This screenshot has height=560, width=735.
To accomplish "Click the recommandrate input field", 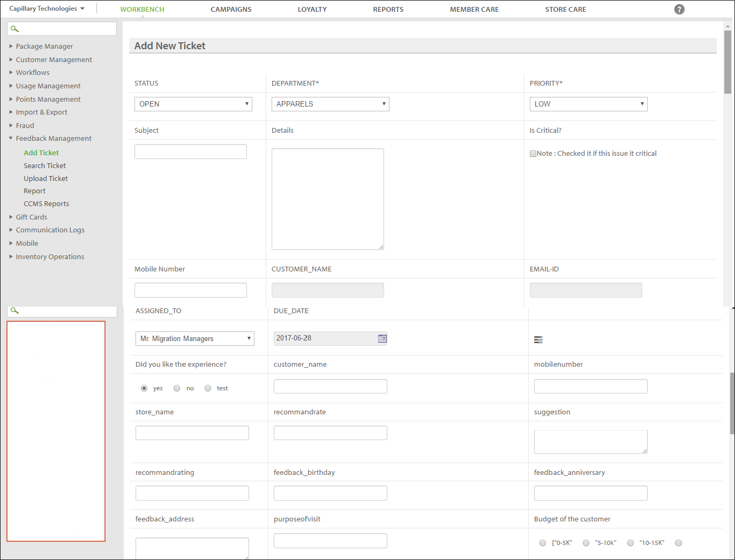I will (x=331, y=433).
